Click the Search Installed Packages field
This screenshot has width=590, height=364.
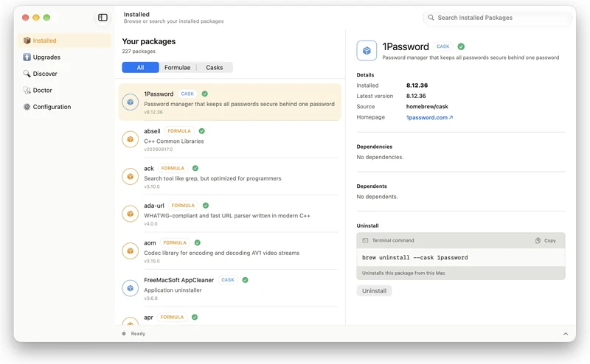point(498,18)
